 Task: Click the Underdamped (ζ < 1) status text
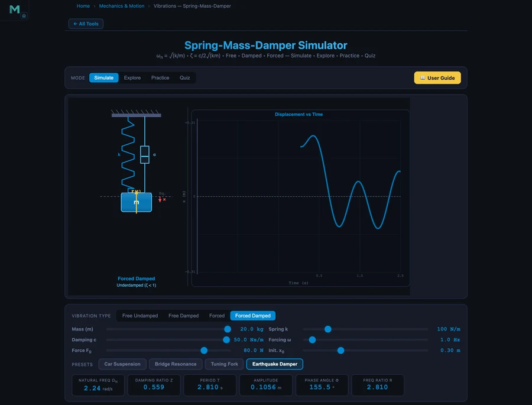137,285
